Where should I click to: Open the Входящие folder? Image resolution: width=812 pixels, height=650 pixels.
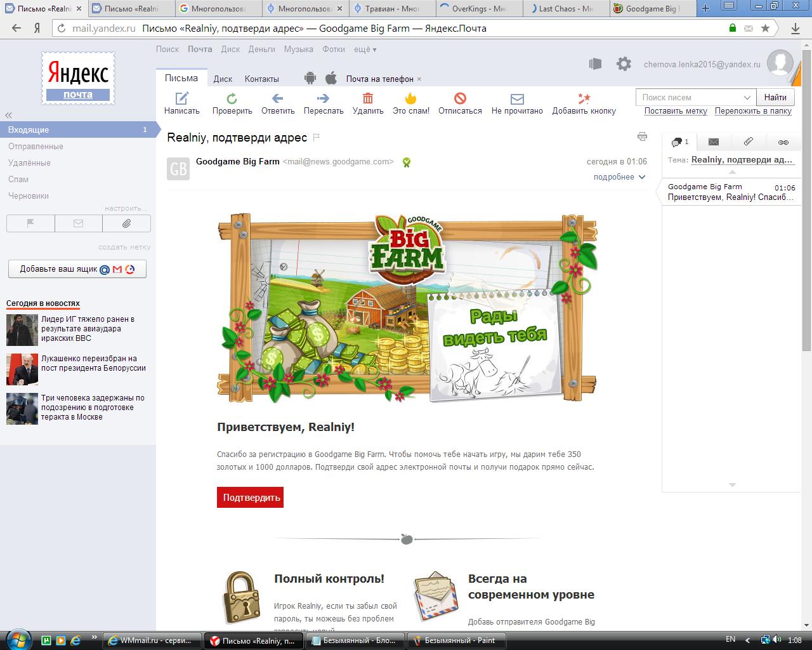point(78,129)
